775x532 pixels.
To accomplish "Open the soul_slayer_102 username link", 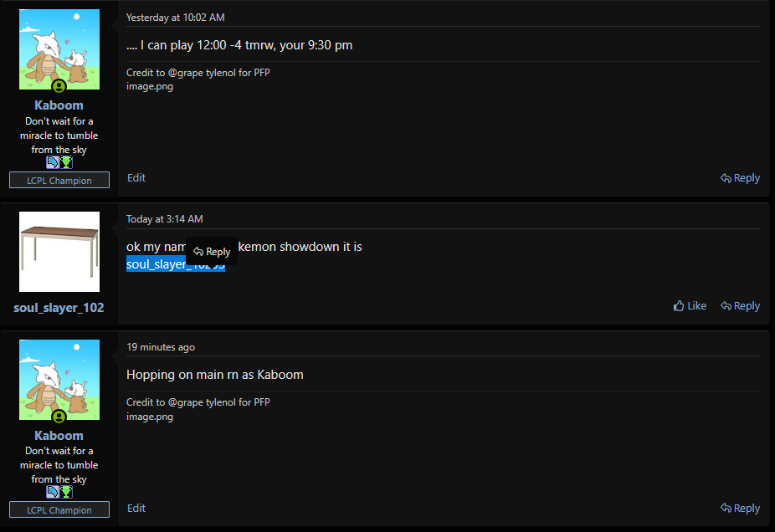I will [59, 308].
